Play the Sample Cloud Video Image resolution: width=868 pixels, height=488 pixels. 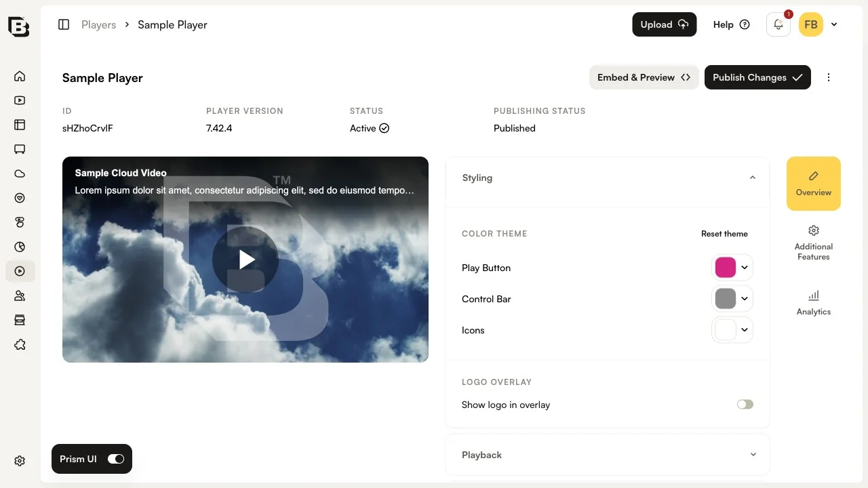pos(245,260)
